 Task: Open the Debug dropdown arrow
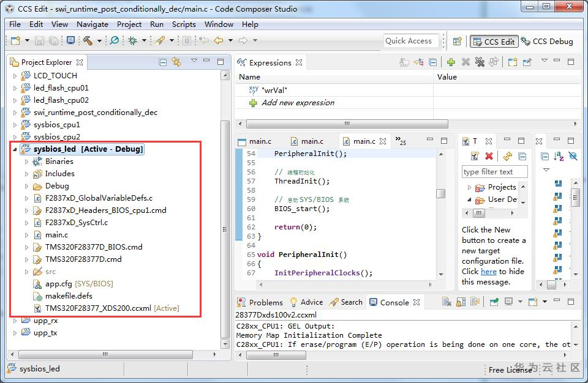(143, 40)
